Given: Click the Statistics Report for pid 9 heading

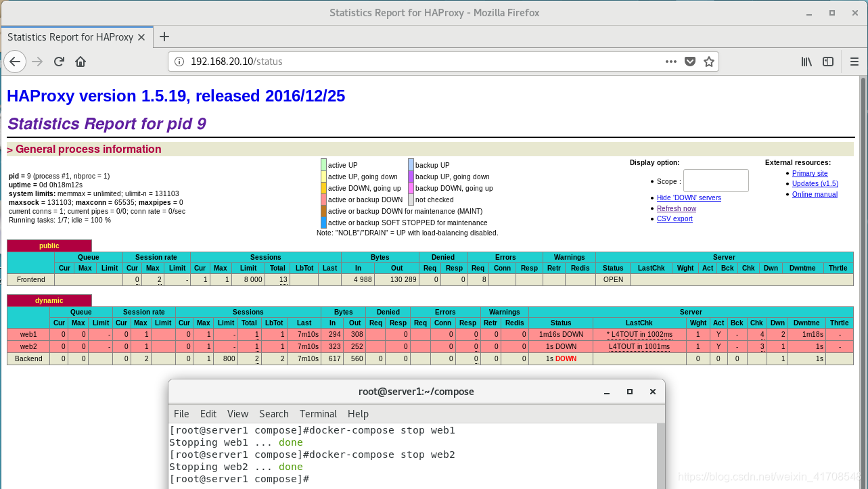Looking at the screenshot, I should 107,124.
